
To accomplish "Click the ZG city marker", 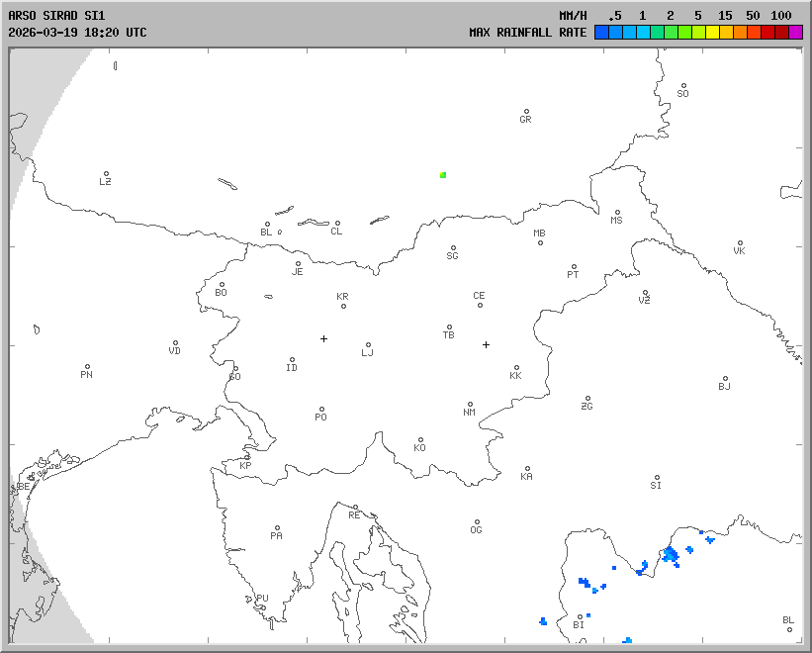I will pyautogui.click(x=587, y=399).
